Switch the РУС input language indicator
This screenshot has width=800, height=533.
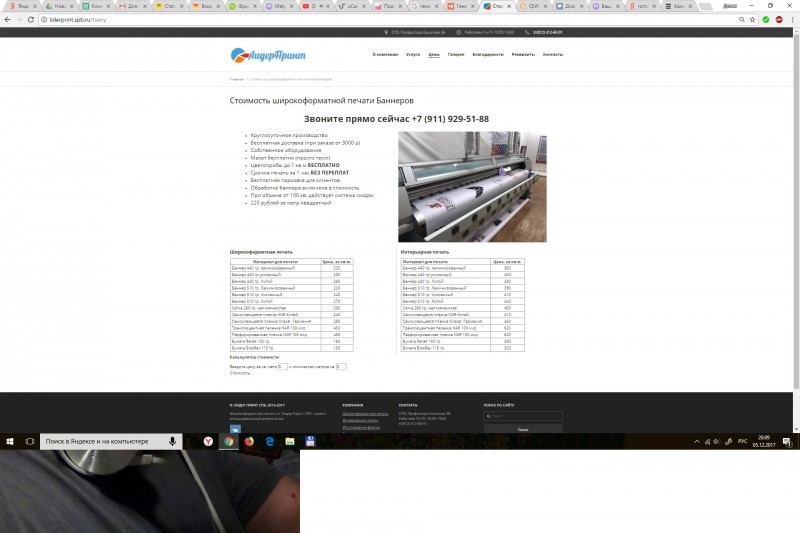point(742,441)
